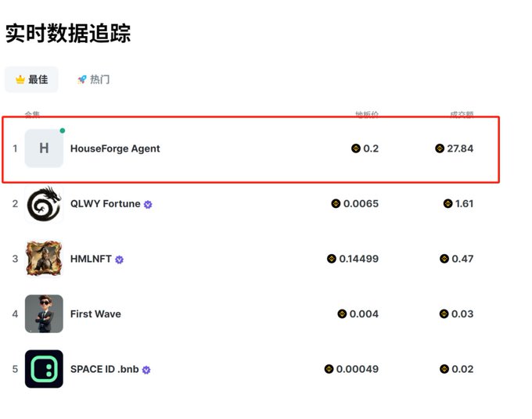Image resolution: width=532 pixels, height=419 pixels.
Task: Open the First Wave collection link
Action: 95,314
